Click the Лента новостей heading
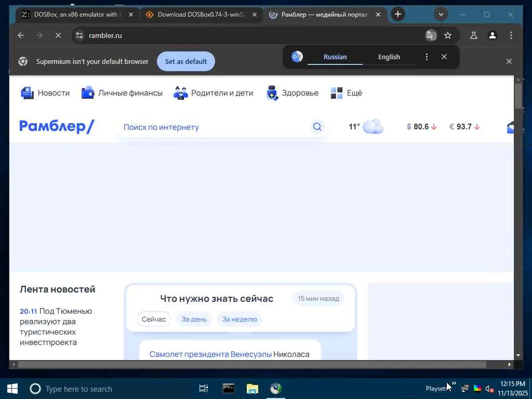 57,289
